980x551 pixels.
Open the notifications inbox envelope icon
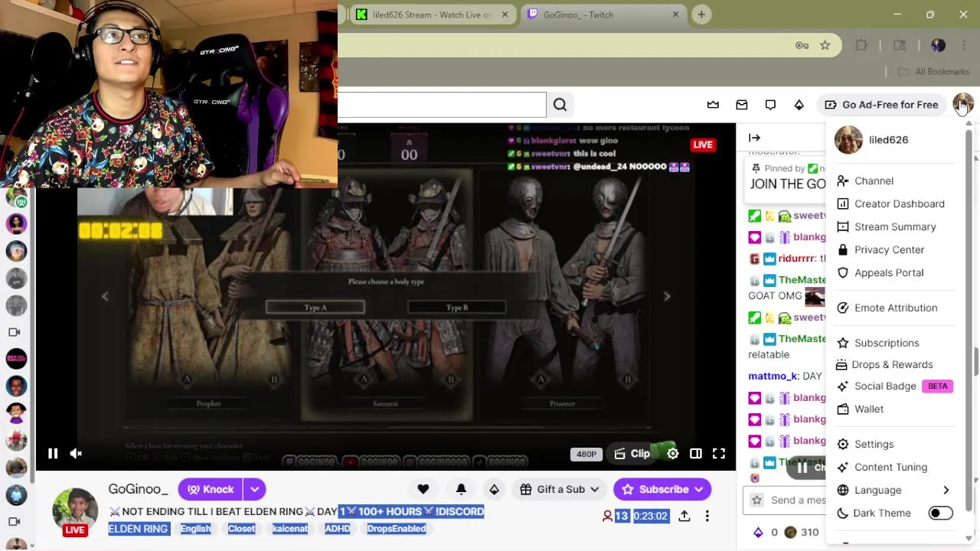pyautogui.click(x=741, y=105)
